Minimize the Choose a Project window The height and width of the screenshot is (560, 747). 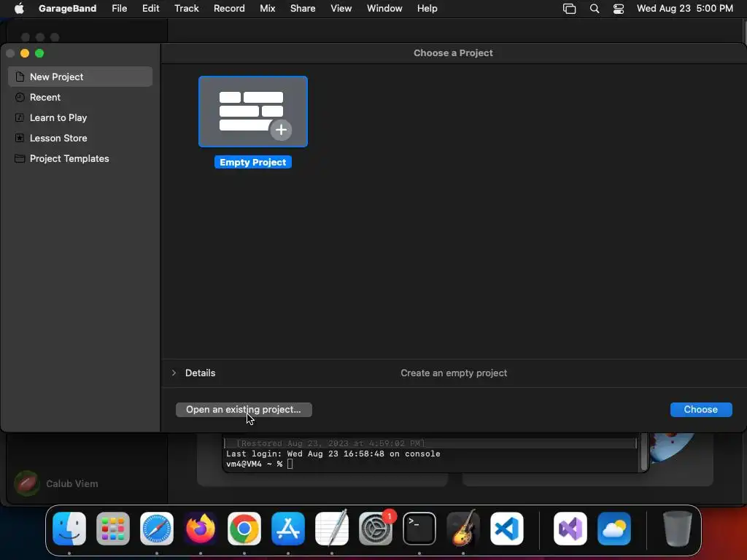tap(25, 53)
